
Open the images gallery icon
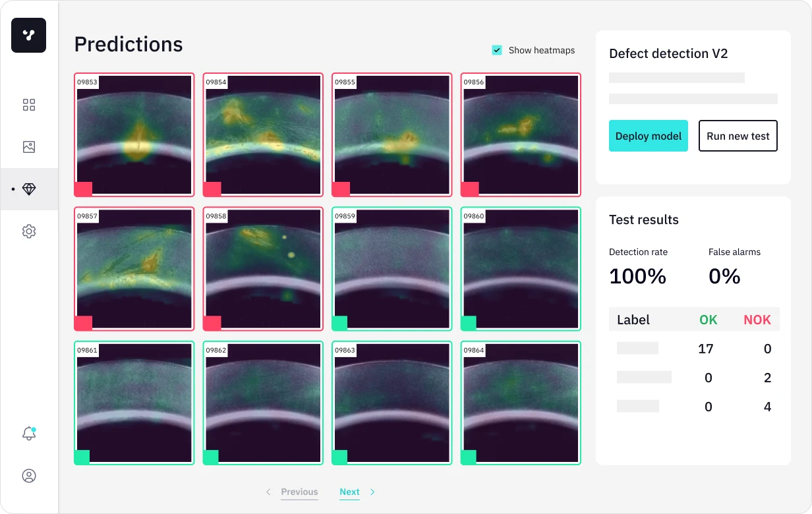pyautogui.click(x=29, y=147)
